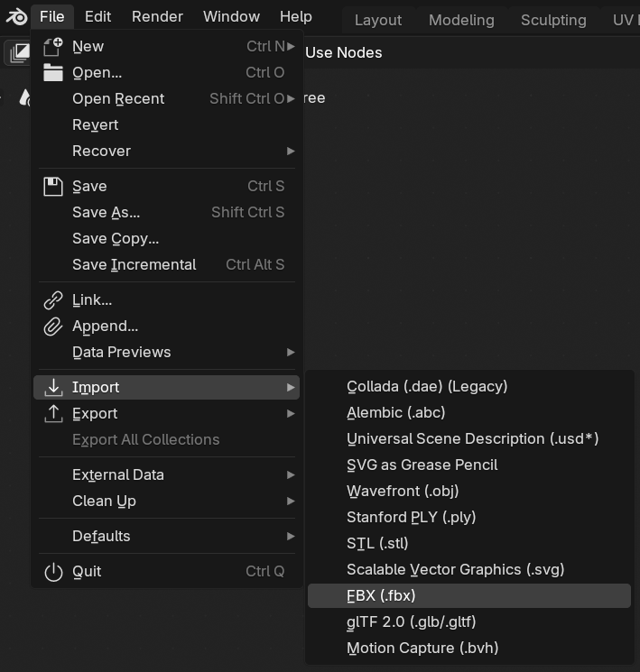Import Wavefront (.obj) file

(469, 491)
